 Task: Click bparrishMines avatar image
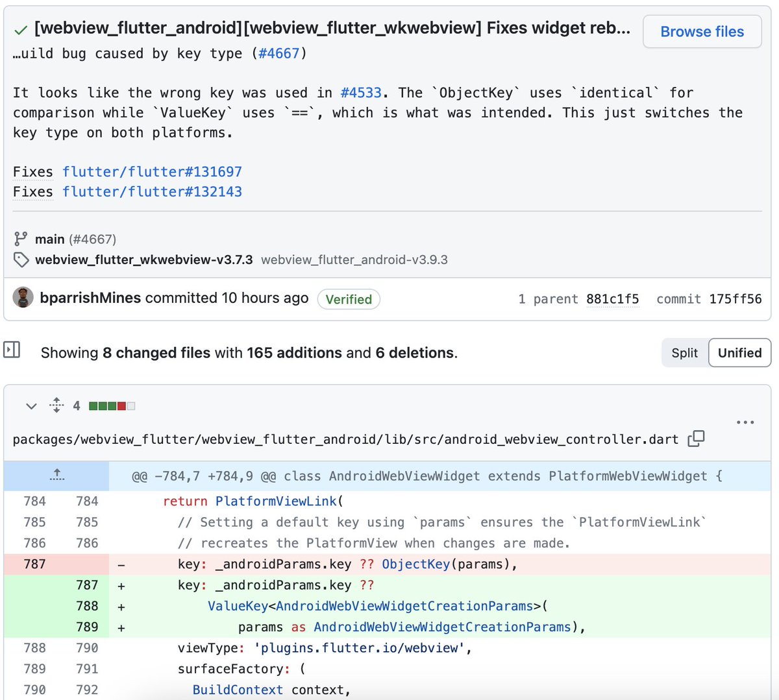pyautogui.click(x=23, y=298)
